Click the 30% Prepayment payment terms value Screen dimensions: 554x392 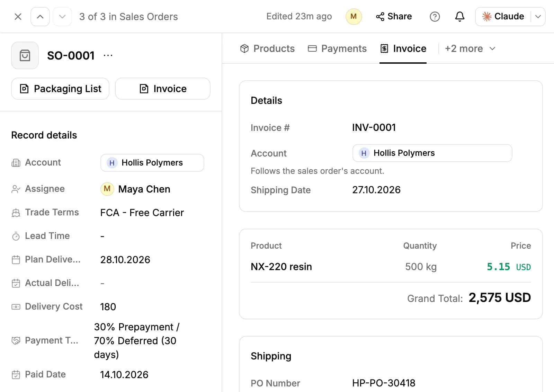pyautogui.click(x=137, y=341)
